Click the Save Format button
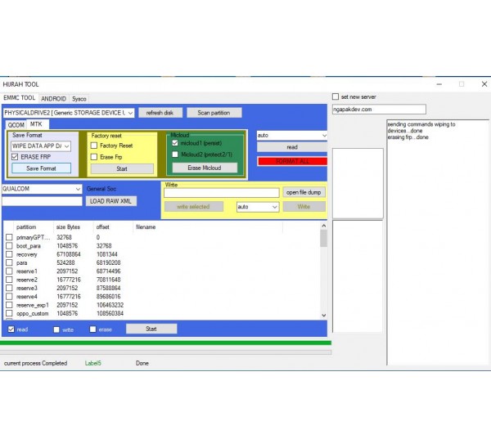This screenshot has height=448, width=491. [42, 168]
